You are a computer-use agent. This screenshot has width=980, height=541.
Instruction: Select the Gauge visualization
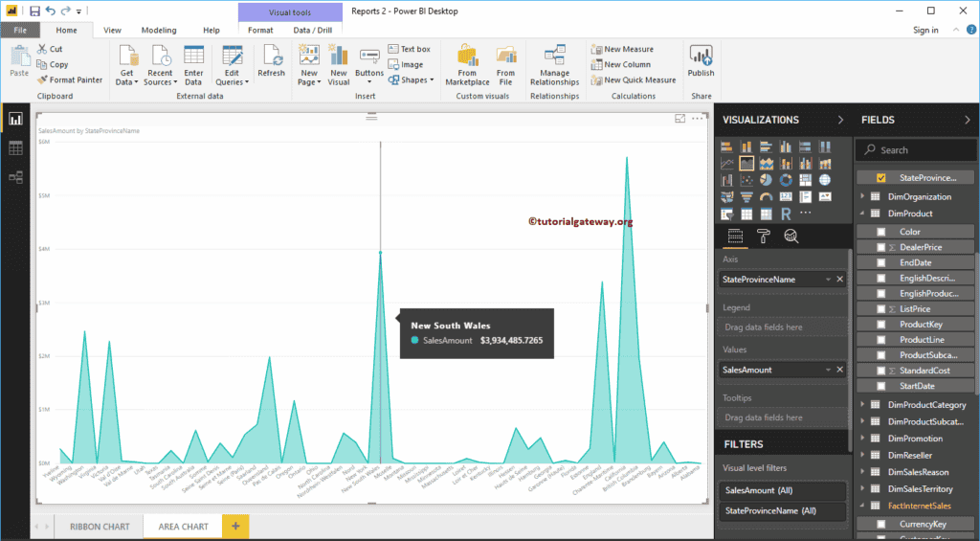(767, 197)
